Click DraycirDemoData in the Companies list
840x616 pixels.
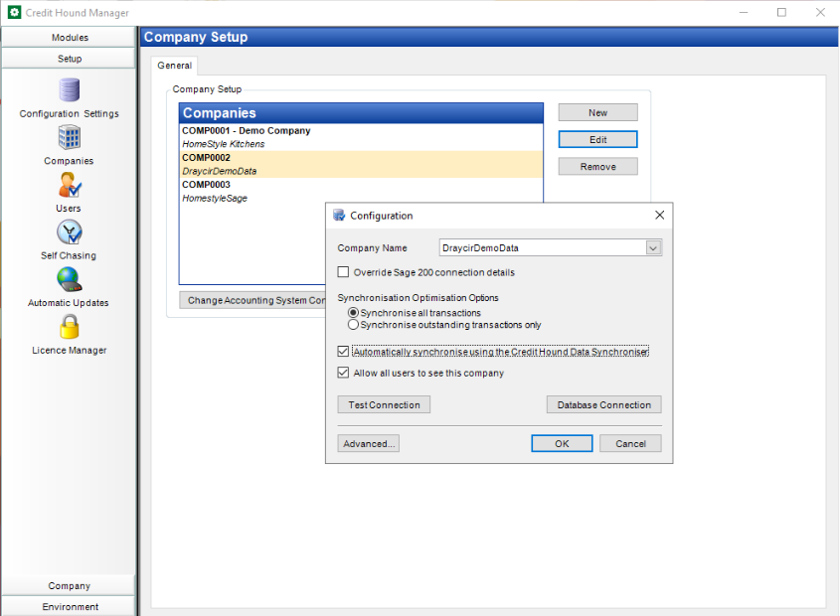[219, 172]
